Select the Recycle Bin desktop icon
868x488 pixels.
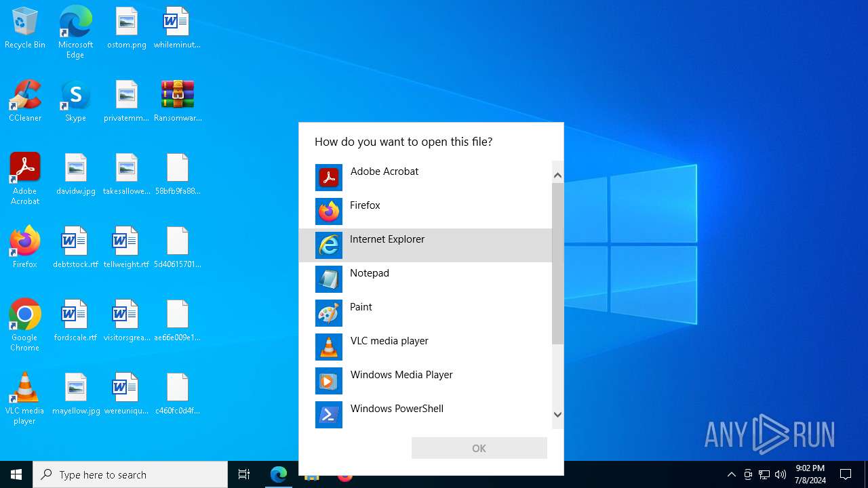pos(25,28)
